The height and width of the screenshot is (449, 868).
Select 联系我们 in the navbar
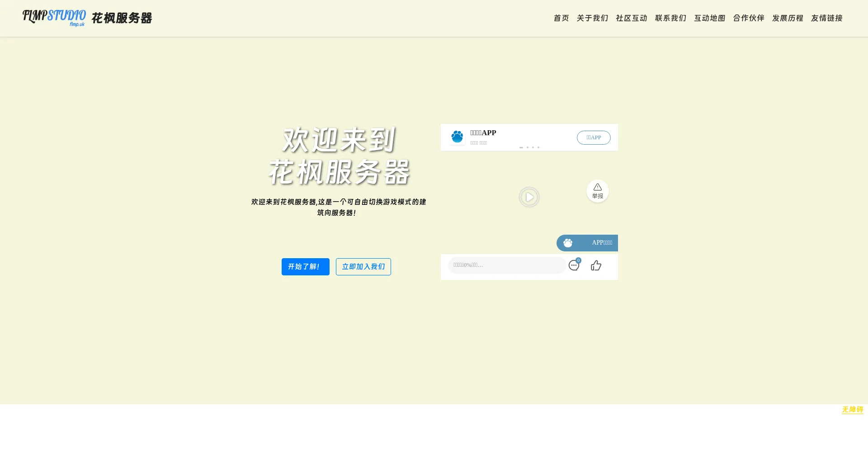[670, 18]
